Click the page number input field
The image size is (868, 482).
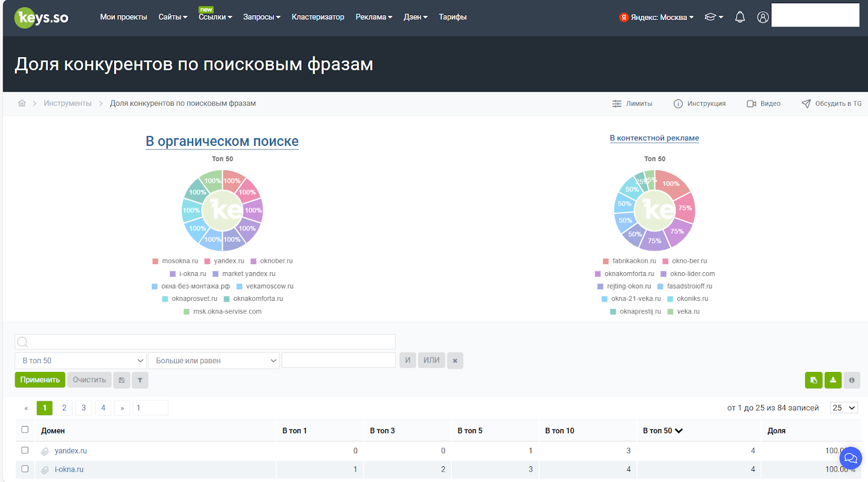(150, 408)
